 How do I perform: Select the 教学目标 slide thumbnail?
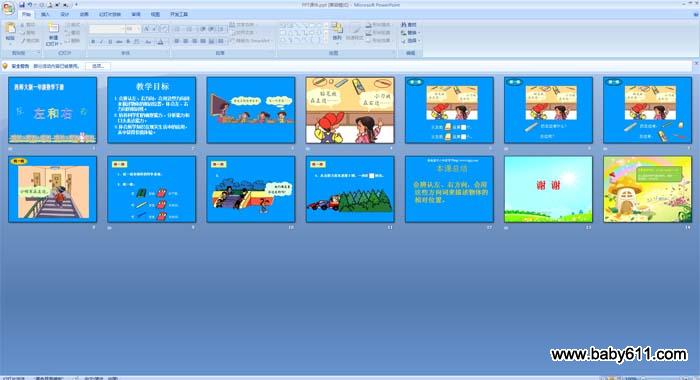point(152,110)
